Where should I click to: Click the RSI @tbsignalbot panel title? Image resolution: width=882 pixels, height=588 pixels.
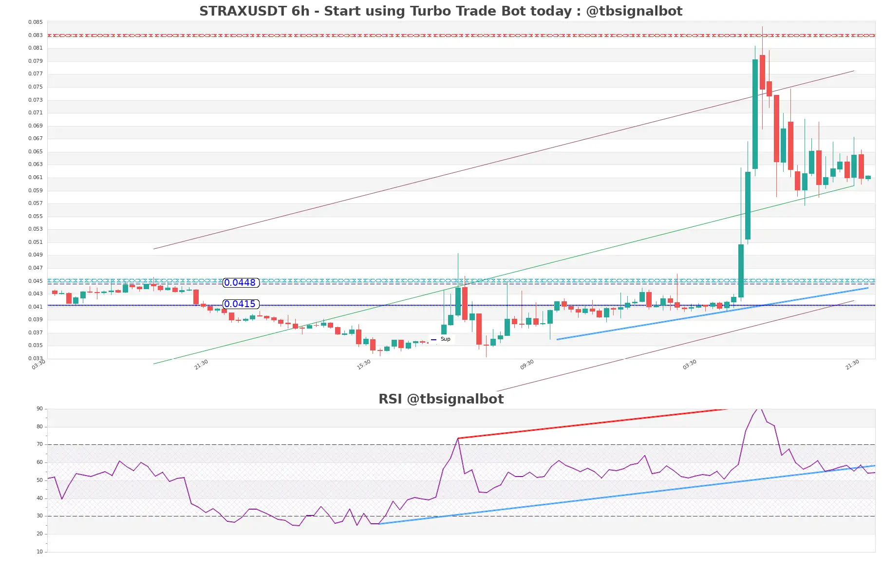[x=441, y=399]
